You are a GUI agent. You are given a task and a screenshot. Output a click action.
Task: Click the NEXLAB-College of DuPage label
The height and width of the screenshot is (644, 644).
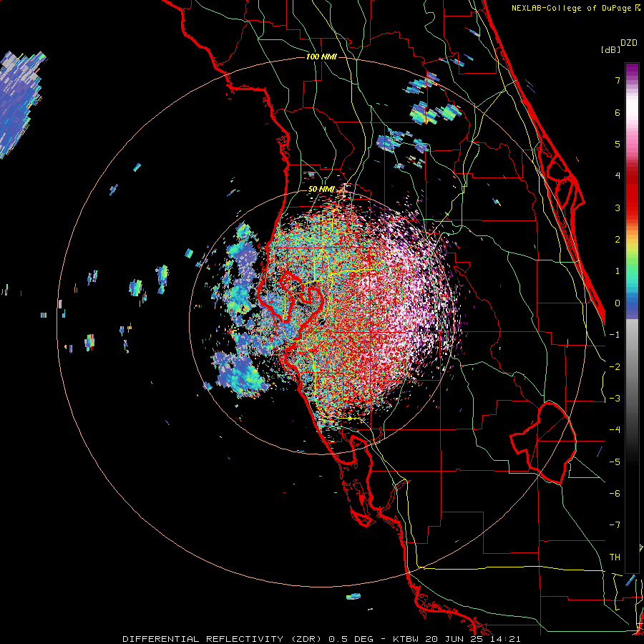point(576,8)
